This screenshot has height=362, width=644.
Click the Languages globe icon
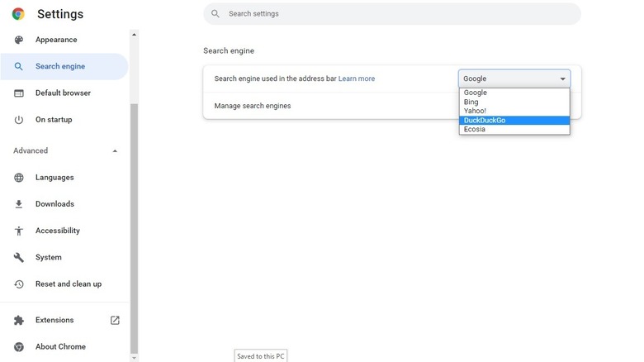click(x=19, y=178)
